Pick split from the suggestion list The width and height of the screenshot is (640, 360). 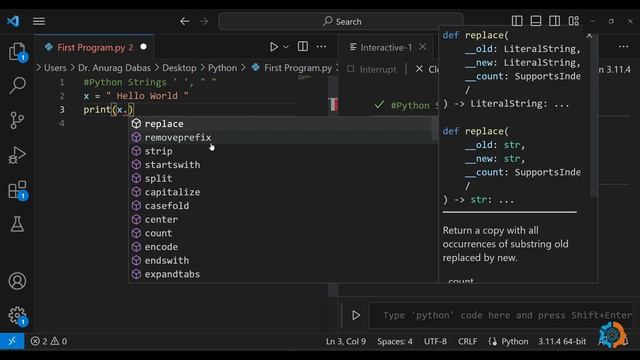282,178
